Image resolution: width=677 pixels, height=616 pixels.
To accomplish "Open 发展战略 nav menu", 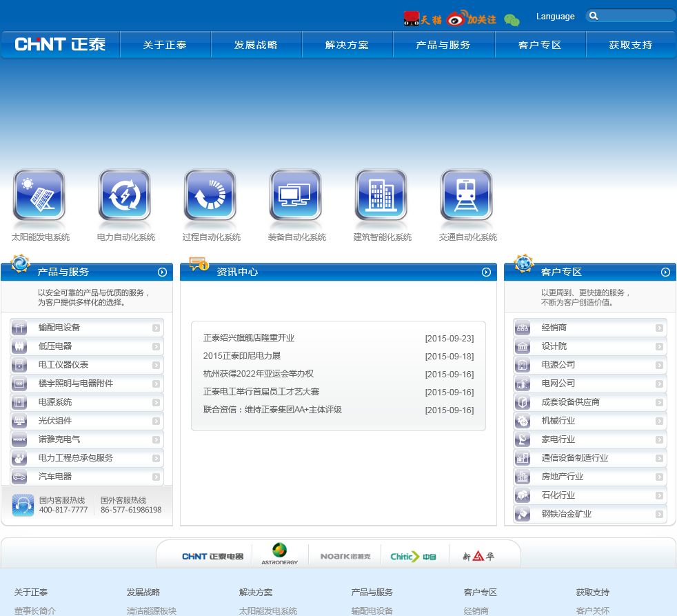I will (x=256, y=45).
